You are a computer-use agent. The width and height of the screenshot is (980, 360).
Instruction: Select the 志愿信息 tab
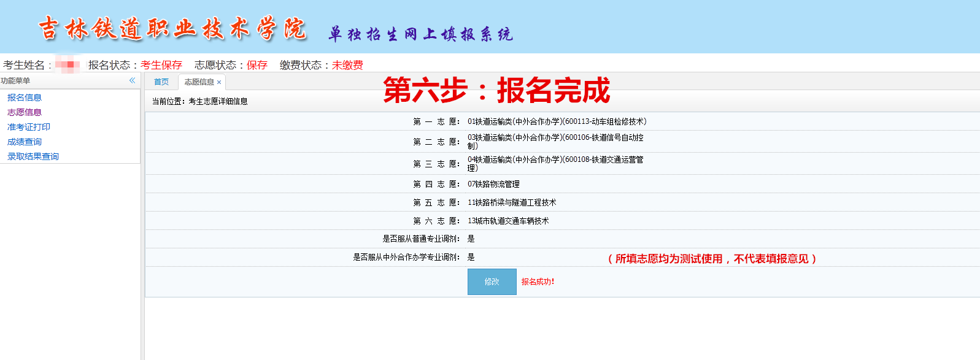tap(199, 82)
